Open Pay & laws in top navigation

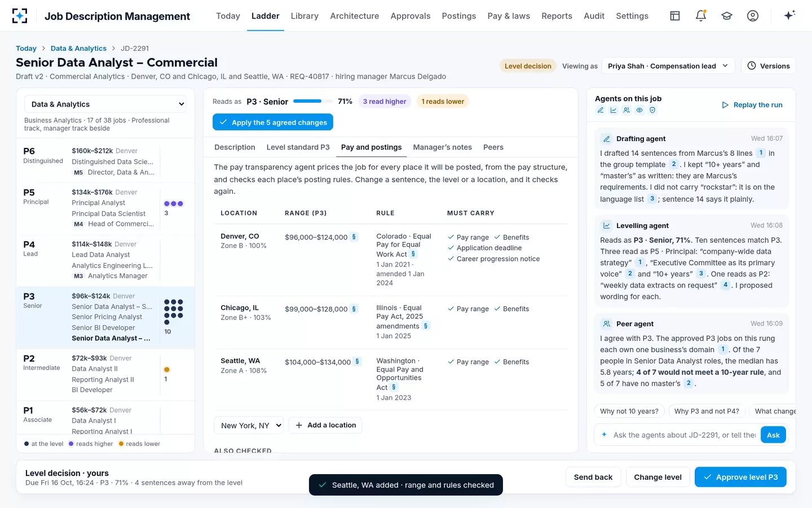(509, 16)
